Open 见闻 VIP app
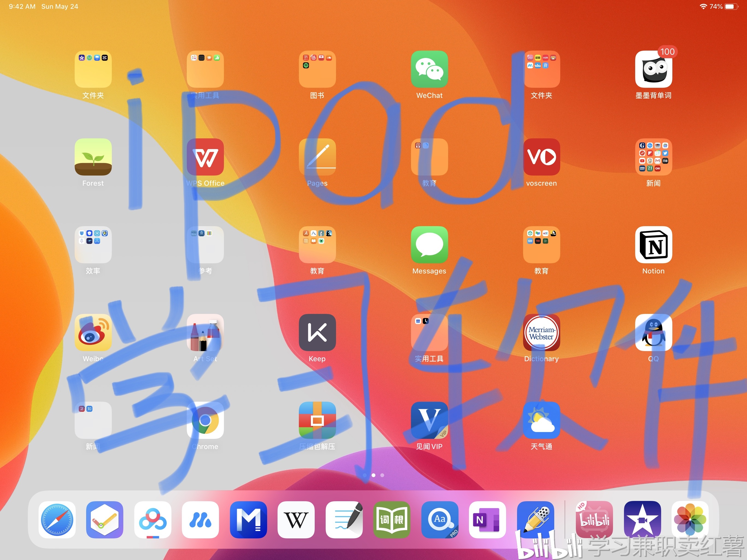Screen dimensions: 747x560 point(429,421)
